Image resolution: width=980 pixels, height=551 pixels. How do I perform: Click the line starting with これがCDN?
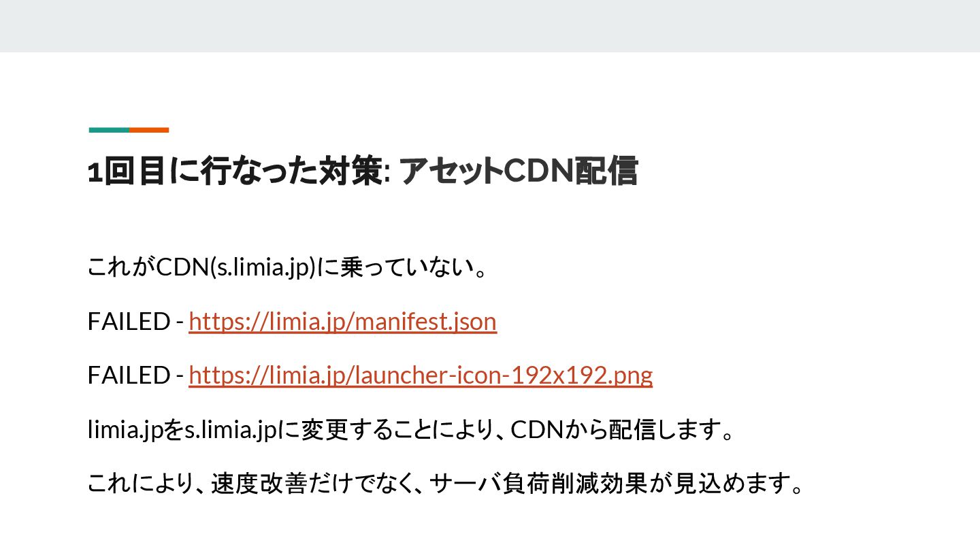(x=287, y=267)
